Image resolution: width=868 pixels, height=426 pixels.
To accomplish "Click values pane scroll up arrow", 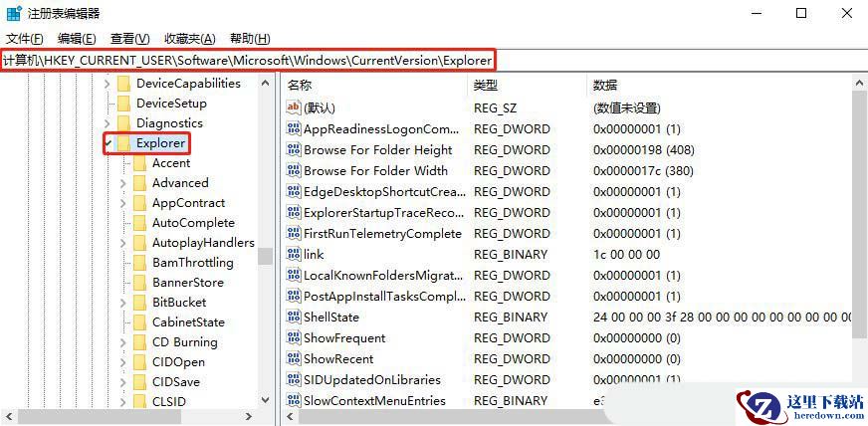I will click(x=860, y=83).
